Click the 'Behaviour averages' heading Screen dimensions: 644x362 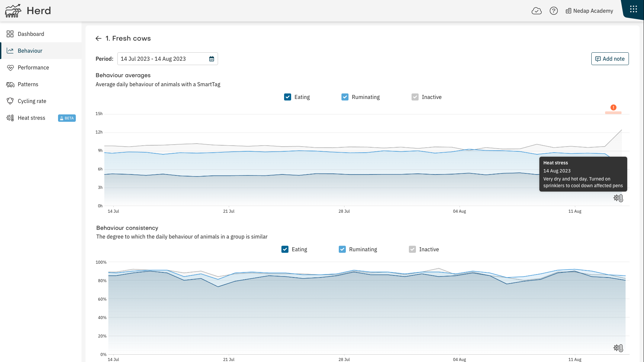point(123,75)
